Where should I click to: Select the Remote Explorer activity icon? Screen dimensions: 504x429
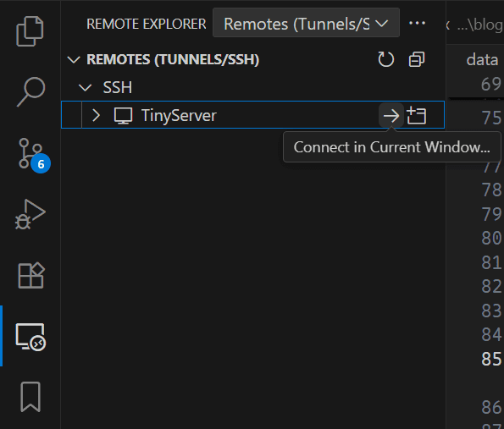pos(30,337)
